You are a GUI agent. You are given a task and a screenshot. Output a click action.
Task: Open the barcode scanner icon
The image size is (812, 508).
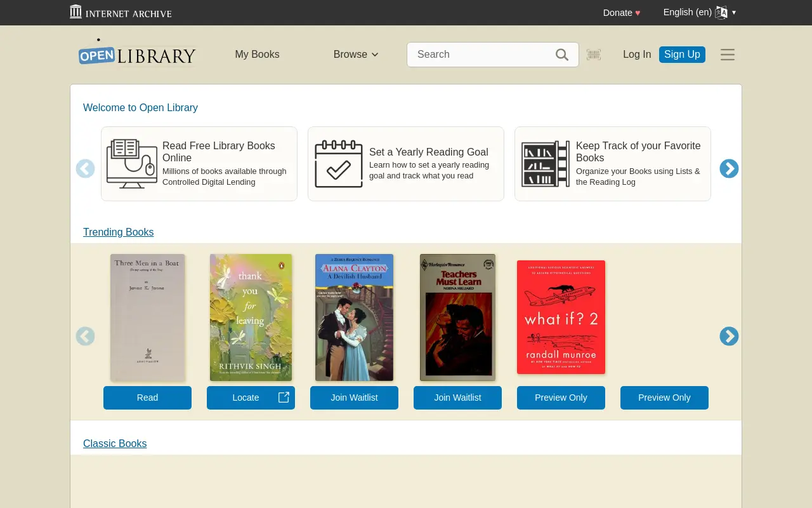tap(594, 55)
